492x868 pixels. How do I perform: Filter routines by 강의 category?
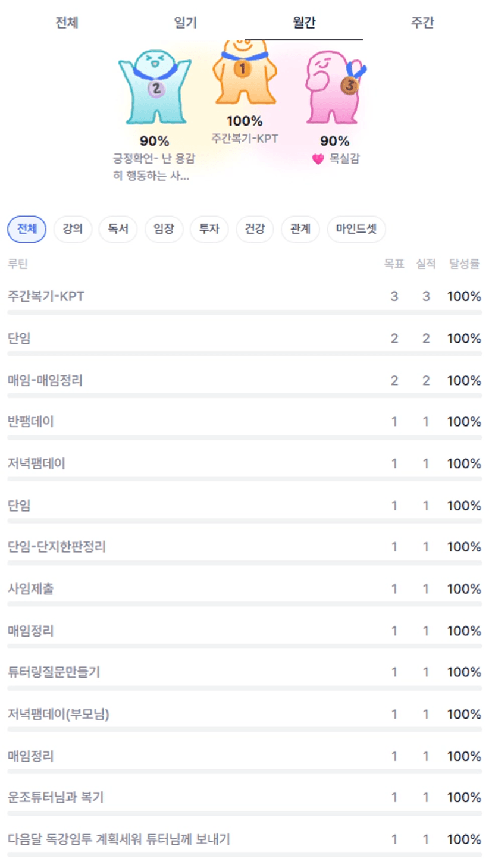[x=73, y=229]
